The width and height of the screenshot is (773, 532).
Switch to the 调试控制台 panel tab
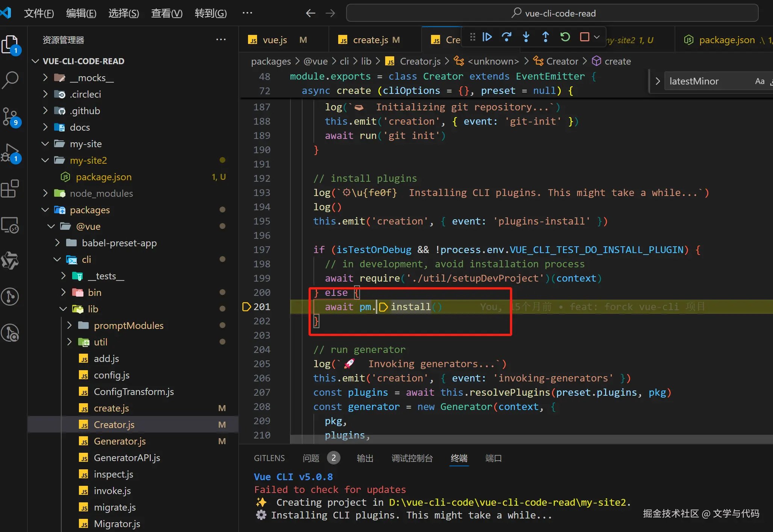point(412,458)
